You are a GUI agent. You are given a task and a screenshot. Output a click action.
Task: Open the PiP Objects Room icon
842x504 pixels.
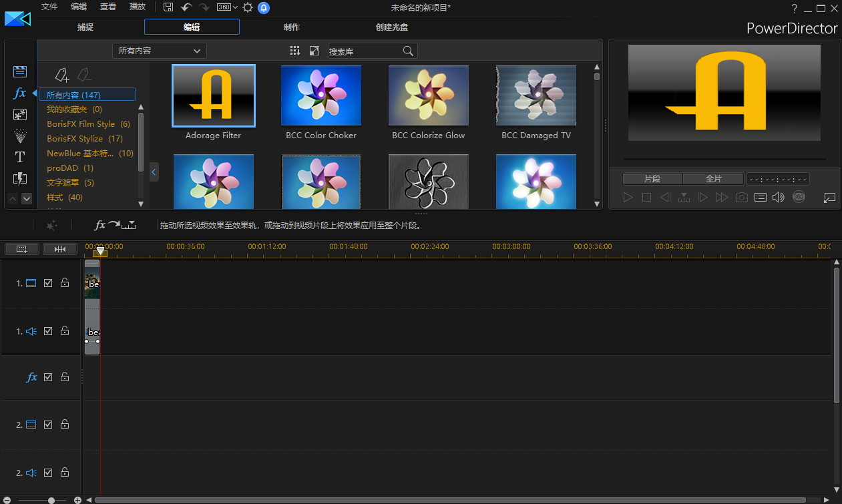20,115
